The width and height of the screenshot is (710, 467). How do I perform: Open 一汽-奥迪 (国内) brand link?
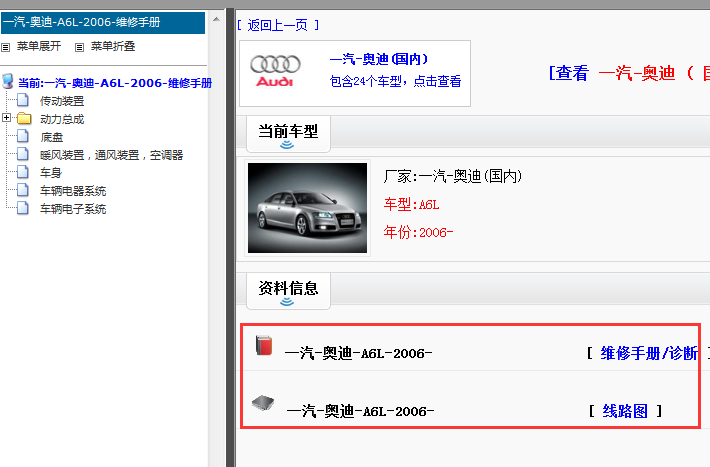pos(379,59)
